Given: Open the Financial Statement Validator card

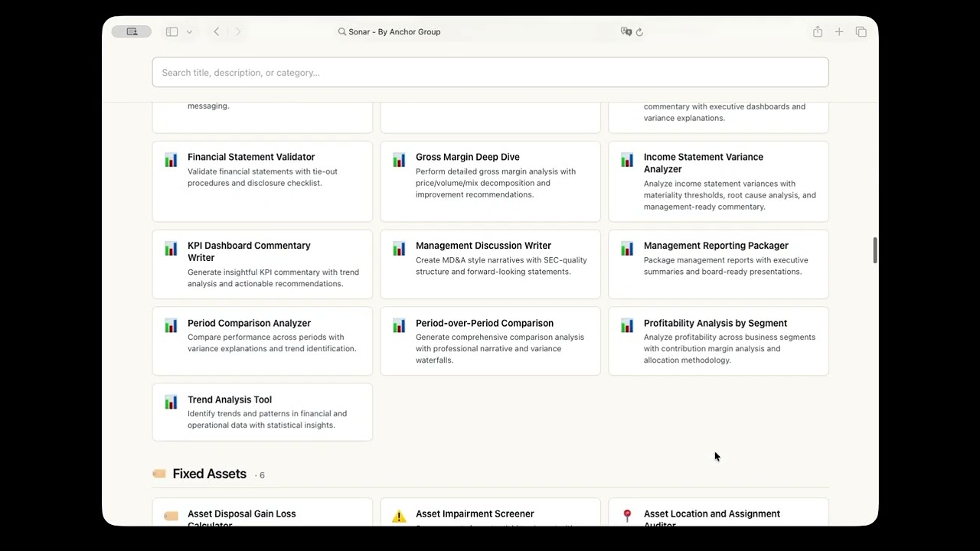Looking at the screenshot, I should 262,181.
